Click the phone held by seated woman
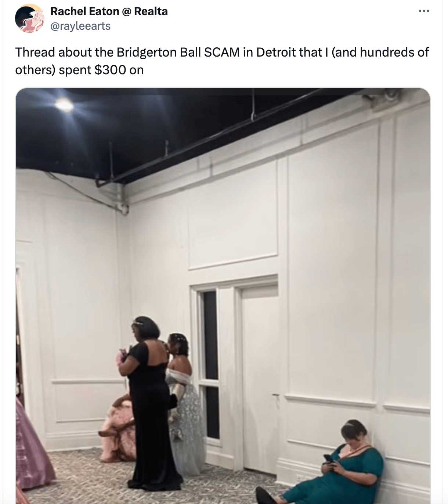The width and height of the screenshot is (448, 504). tap(328, 459)
